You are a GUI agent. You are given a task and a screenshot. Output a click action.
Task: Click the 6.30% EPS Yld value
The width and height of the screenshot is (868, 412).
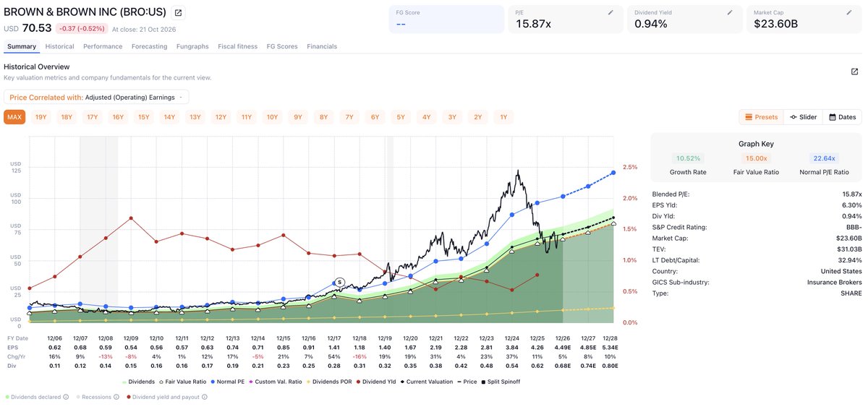pos(851,206)
